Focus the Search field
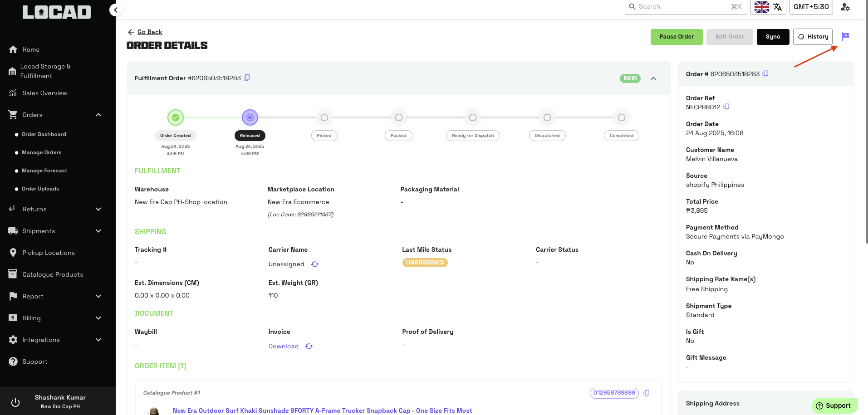The width and height of the screenshot is (868, 415). tap(686, 7)
